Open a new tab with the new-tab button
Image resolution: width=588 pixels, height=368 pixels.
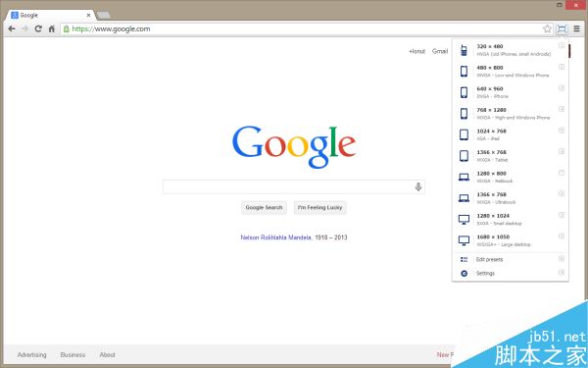click(103, 15)
